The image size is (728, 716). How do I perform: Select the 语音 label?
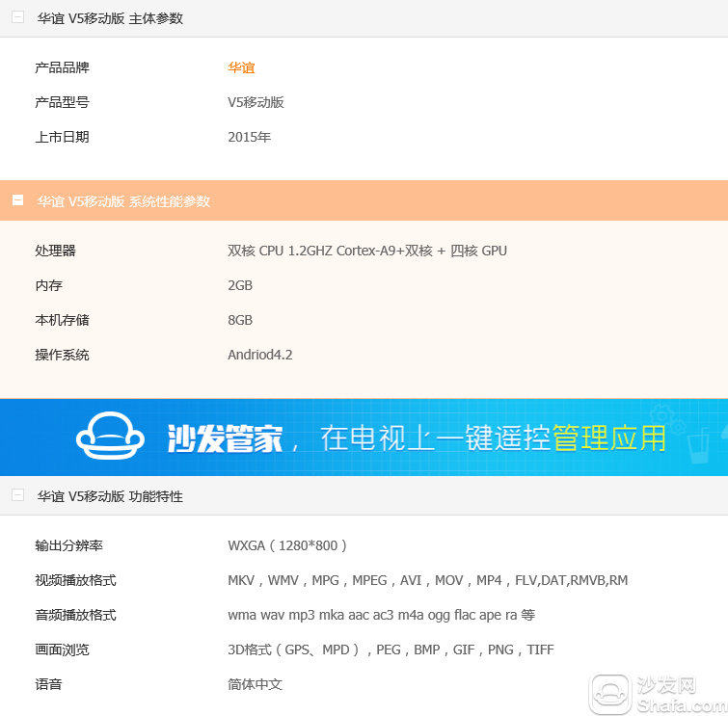[x=49, y=684]
